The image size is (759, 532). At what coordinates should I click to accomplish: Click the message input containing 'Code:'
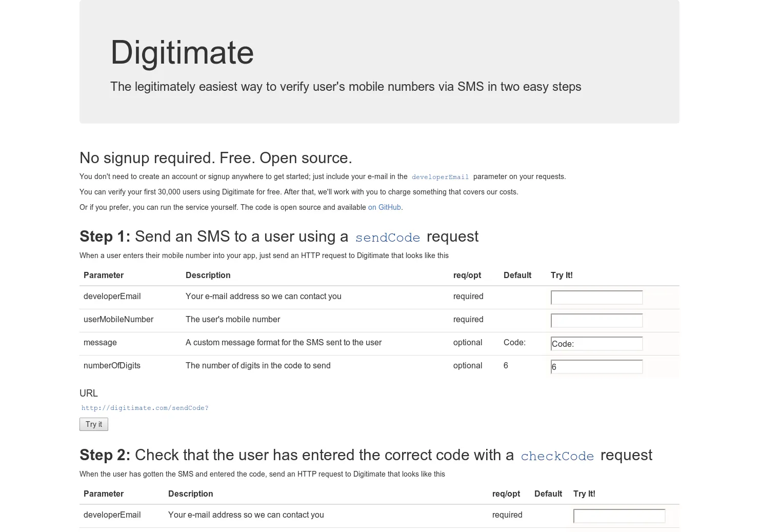tap(596, 344)
